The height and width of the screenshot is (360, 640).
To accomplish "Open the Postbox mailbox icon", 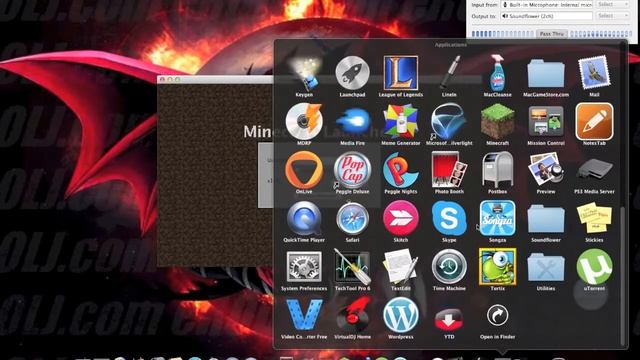I will tap(497, 170).
